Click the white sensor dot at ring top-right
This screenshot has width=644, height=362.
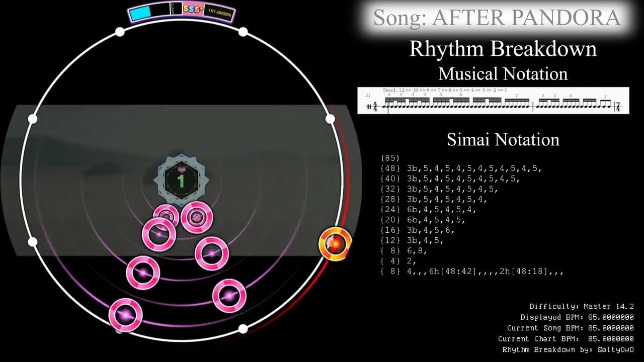243,32
